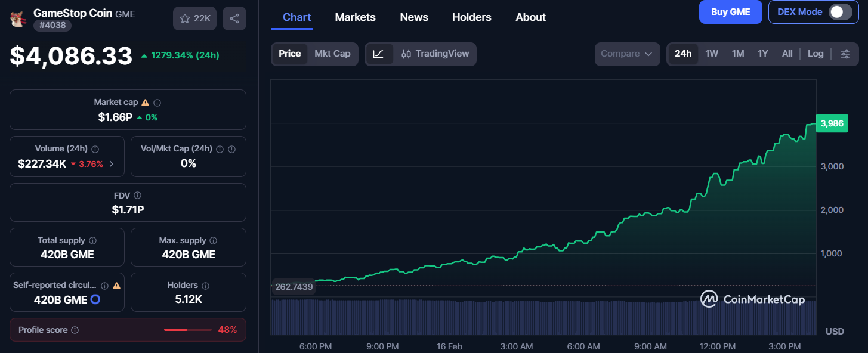Set chart range to 1W
This screenshot has height=353, width=868.
[712, 54]
